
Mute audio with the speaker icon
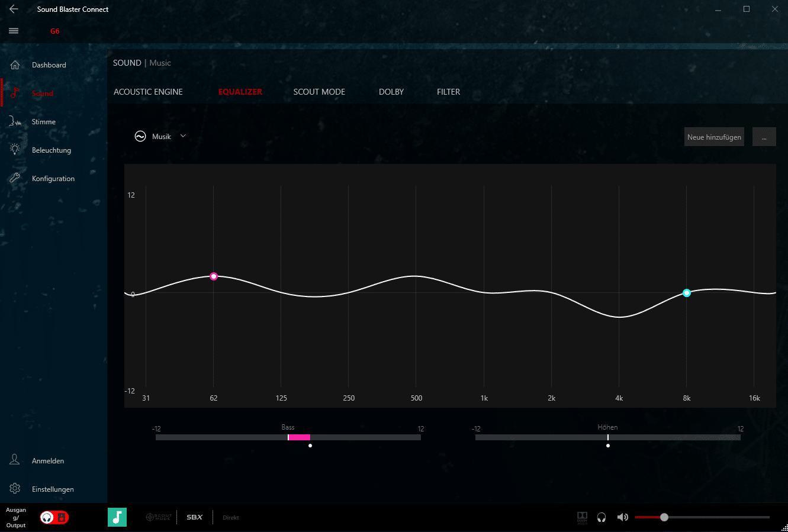pyautogui.click(x=622, y=517)
